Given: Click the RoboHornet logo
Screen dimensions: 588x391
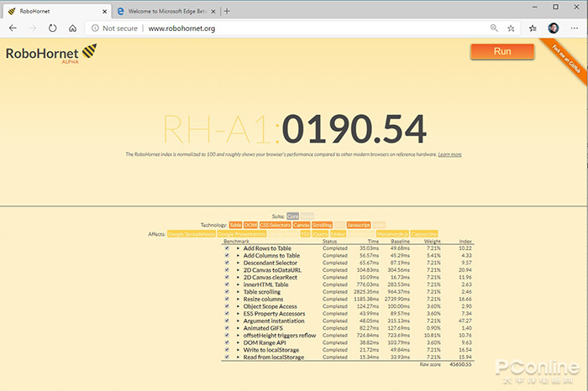Looking at the screenshot, I should tap(51, 54).
